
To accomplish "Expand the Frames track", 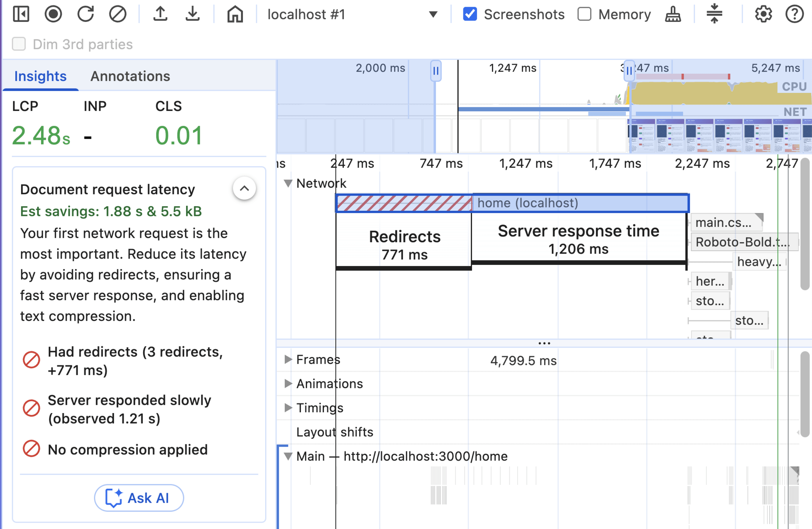I will (288, 359).
